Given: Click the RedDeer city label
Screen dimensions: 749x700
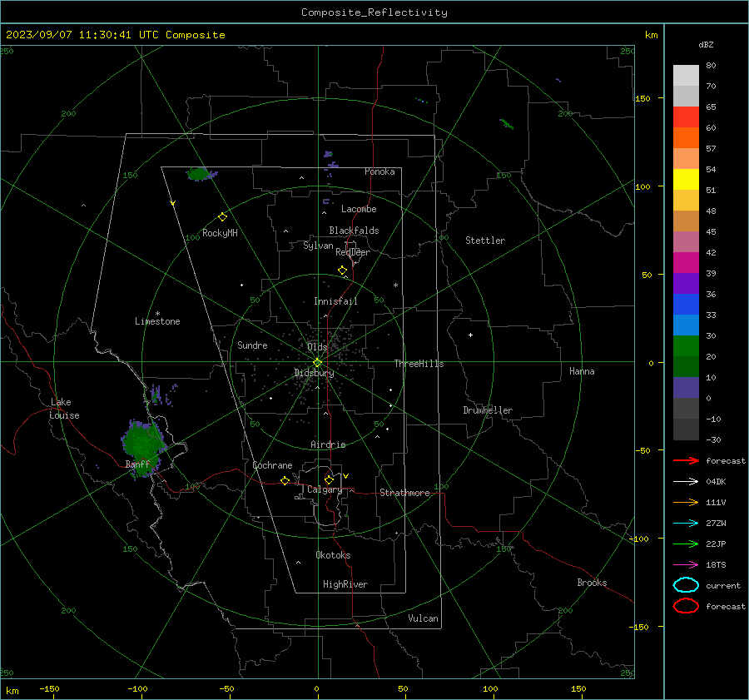Looking at the screenshot, I should coord(353,252).
